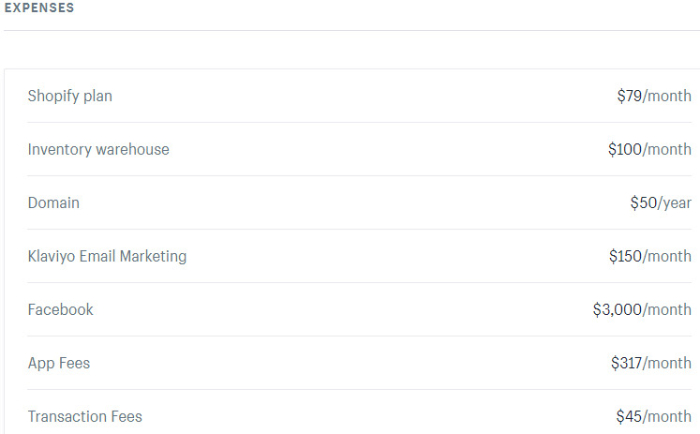Select the Domain expense label
Screen dimensions: 700x434
pyautogui.click(x=54, y=203)
